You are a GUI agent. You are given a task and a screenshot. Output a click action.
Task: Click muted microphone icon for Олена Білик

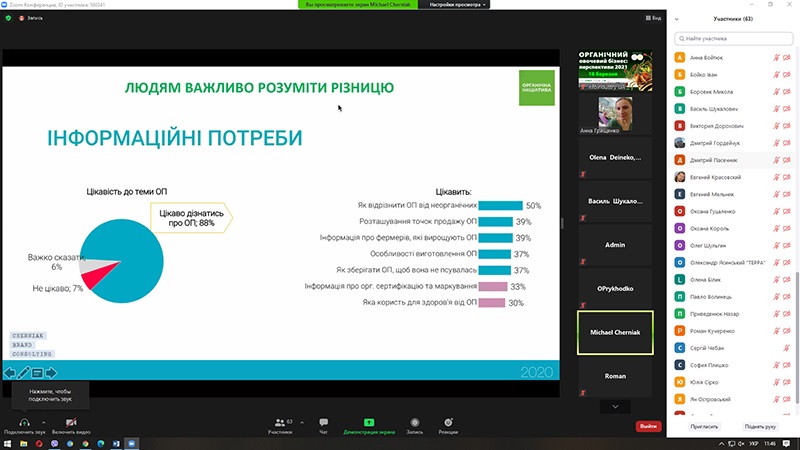click(776, 280)
